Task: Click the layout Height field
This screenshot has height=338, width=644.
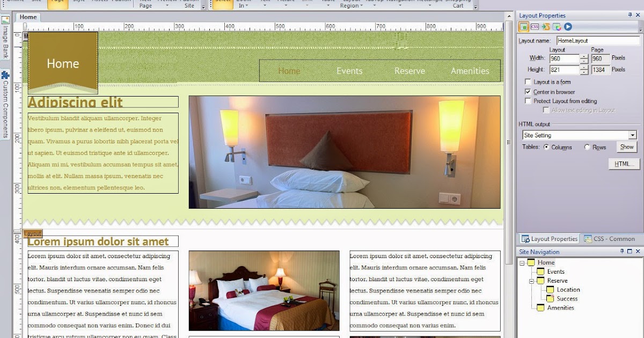Action: pyautogui.click(x=565, y=70)
